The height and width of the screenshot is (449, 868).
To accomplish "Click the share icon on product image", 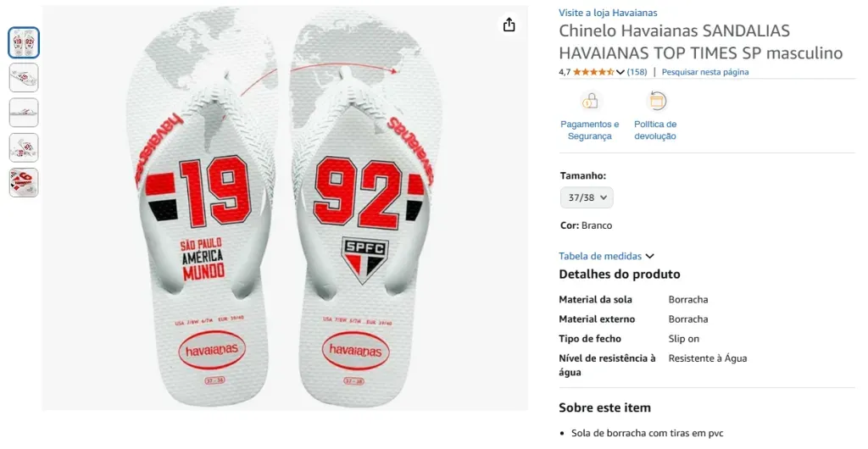I will [x=509, y=25].
